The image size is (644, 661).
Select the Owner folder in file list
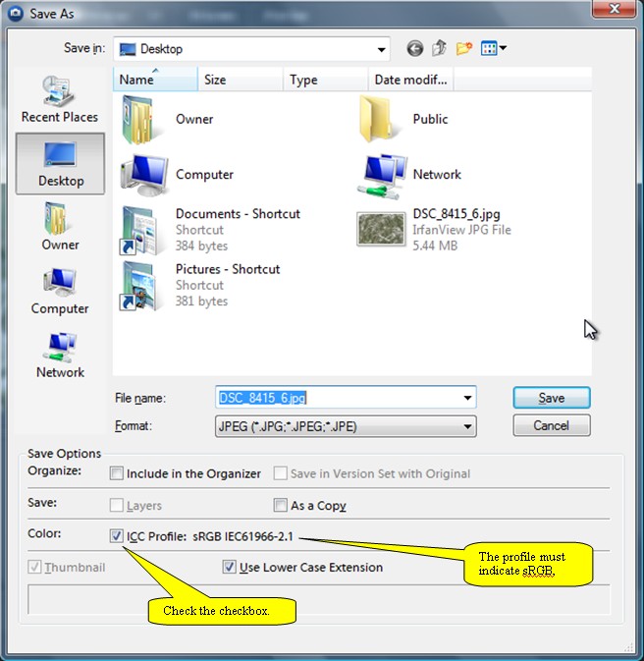point(167,120)
